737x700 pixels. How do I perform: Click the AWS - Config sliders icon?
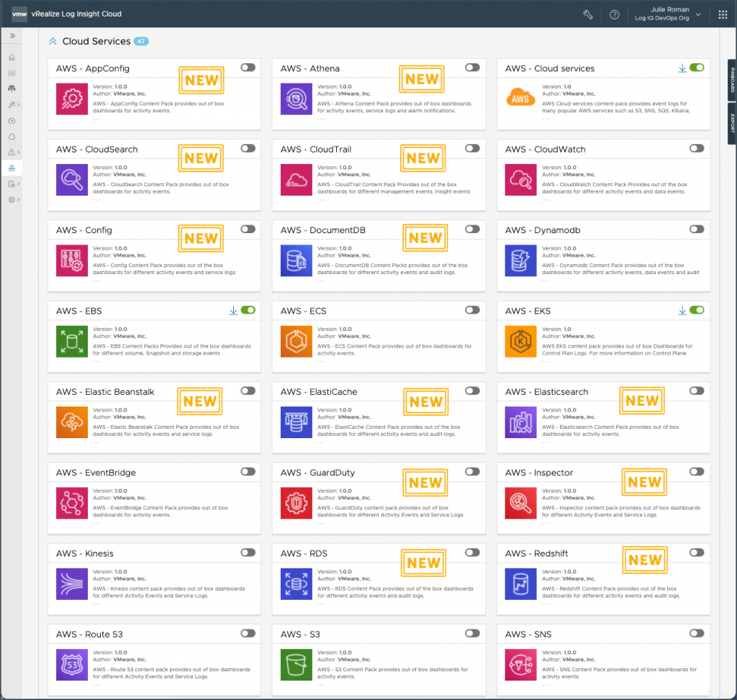point(72,260)
